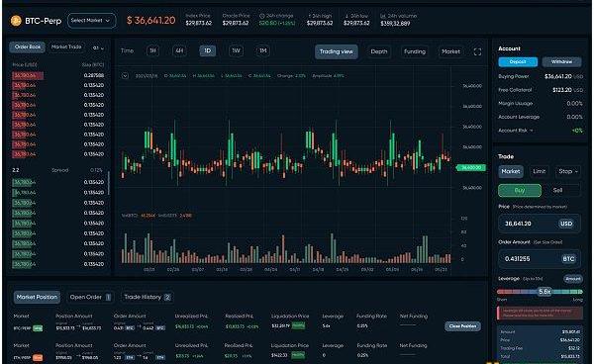594x364 pixels.
Task: Expand the chart to fullscreen
Action: click(x=477, y=51)
